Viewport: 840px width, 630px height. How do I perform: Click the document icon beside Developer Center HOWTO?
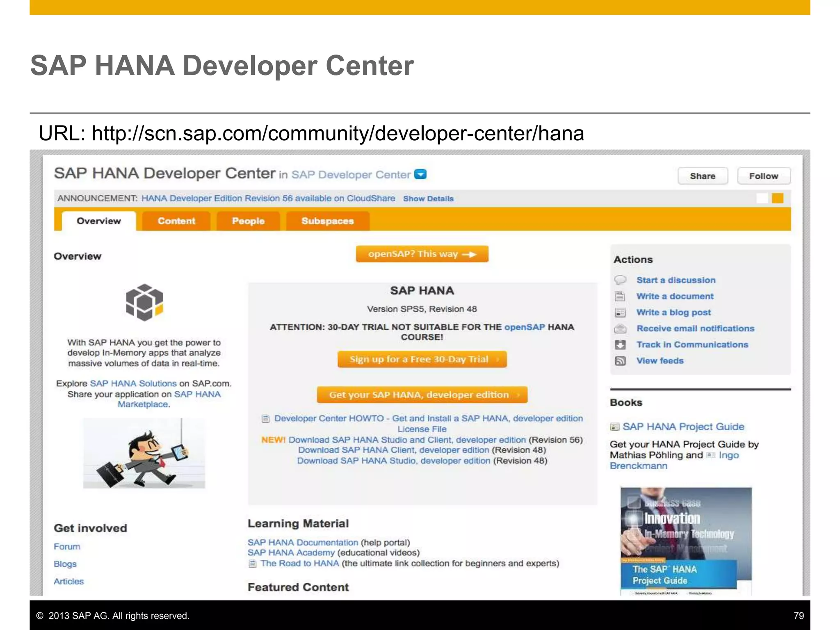coord(266,419)
